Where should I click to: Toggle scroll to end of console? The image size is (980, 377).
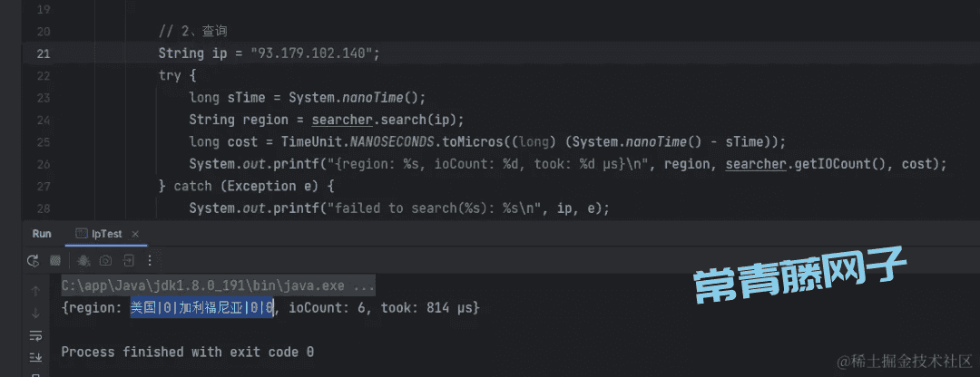tap(35, 357)
